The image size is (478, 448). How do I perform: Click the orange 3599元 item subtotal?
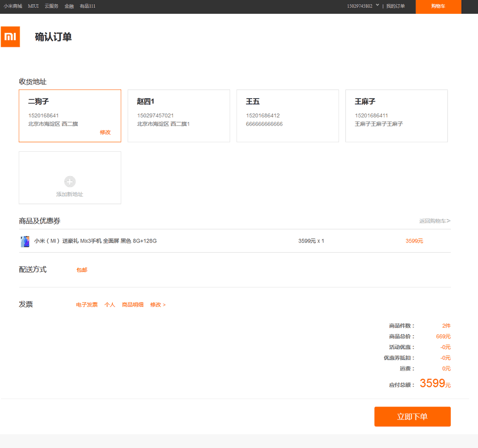[x=414, y=241]
